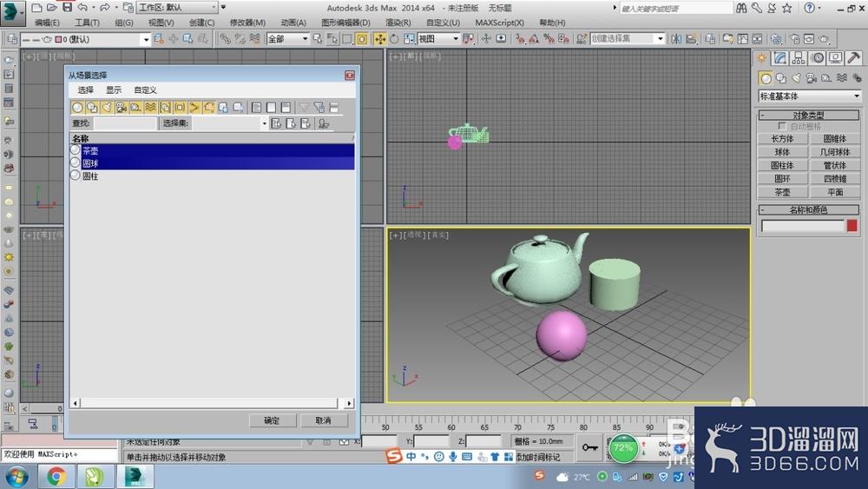The image size is (868, 489).
Task: Collapse the 对象类型 rollout
Action: [x=809, y=115]
